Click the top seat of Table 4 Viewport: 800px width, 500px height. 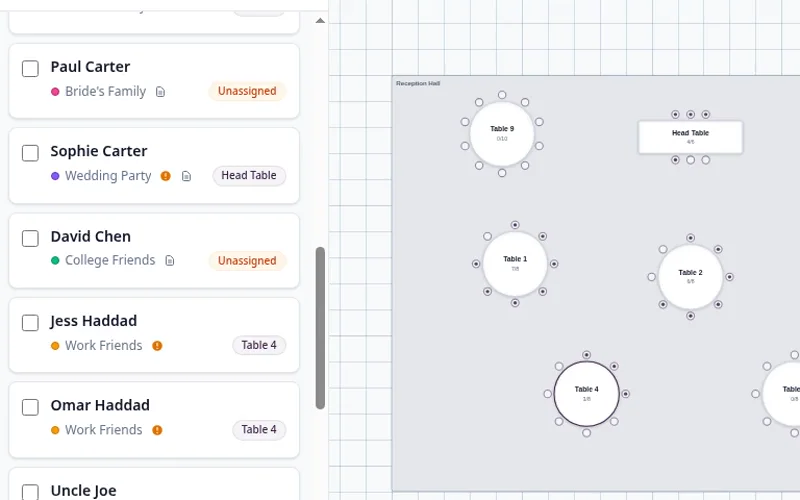pyautogui.click(x=586, y=355)
